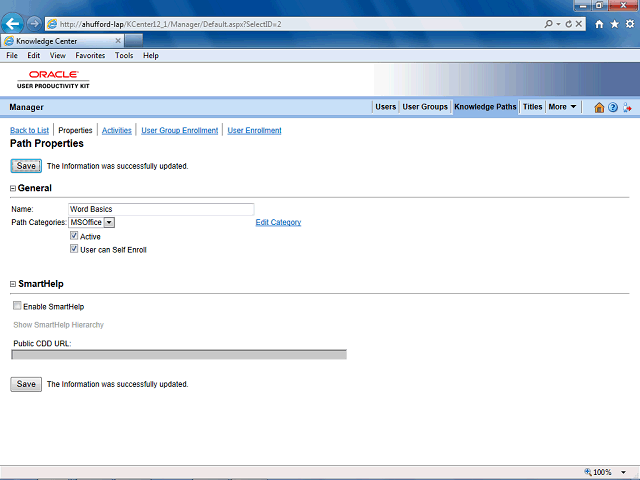Image resolution: width=640 pixels, height=480 pixels.
Task: Go to the Titles tab
Action: (x=533, y=107)
